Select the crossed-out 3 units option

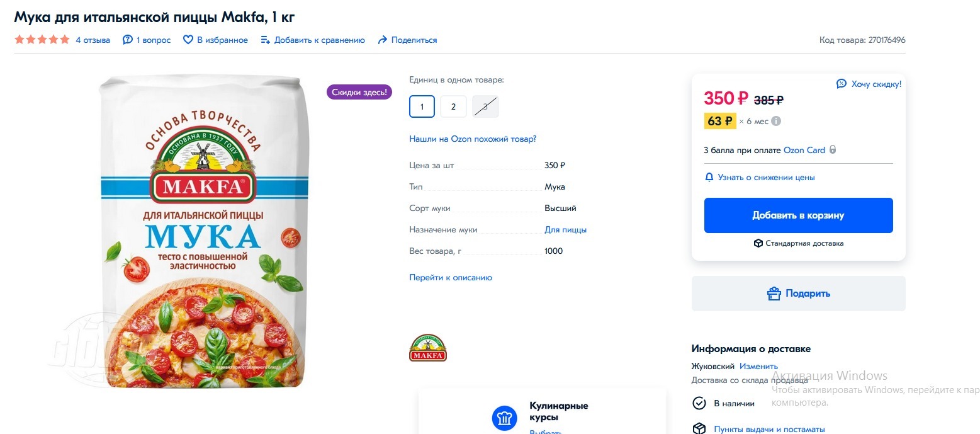click(485, 106)
